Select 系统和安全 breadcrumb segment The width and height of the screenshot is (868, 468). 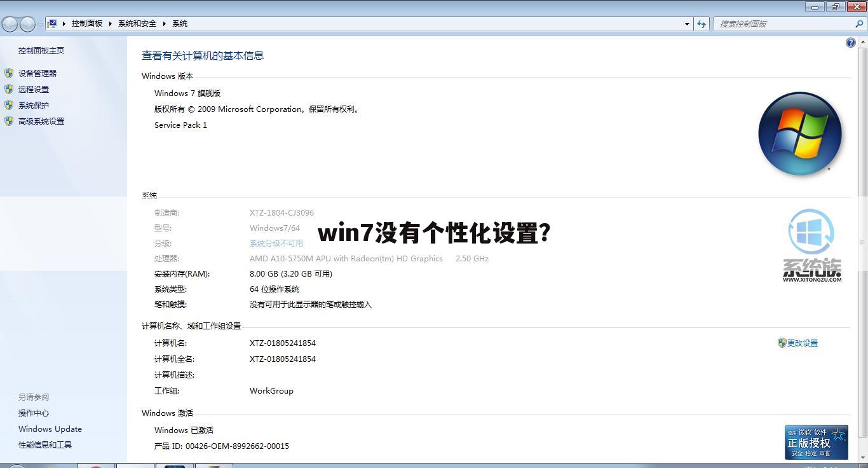(137, 24)
